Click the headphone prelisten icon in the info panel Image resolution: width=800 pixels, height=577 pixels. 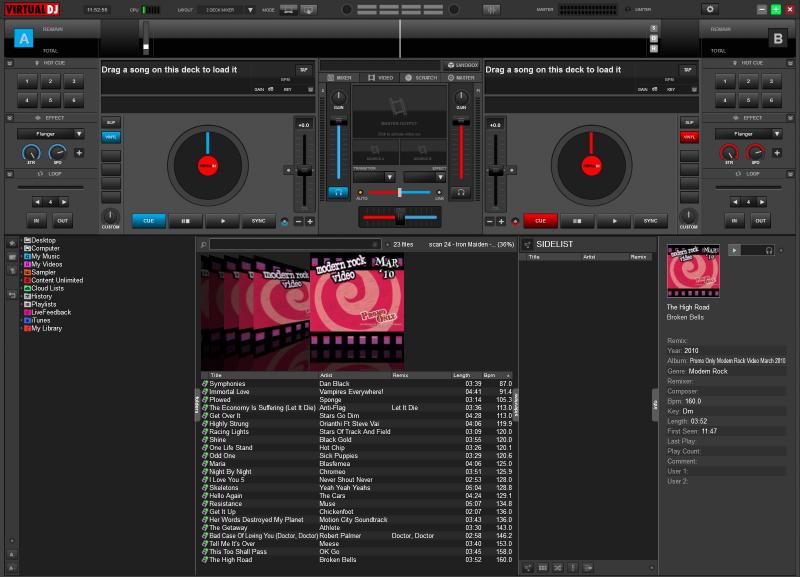coord(769,250)
